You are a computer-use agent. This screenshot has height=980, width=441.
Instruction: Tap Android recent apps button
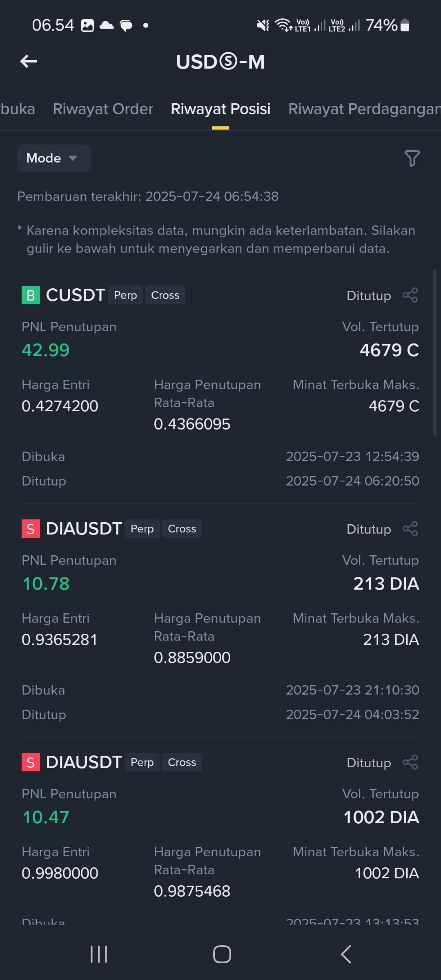[x=99, y=954]
